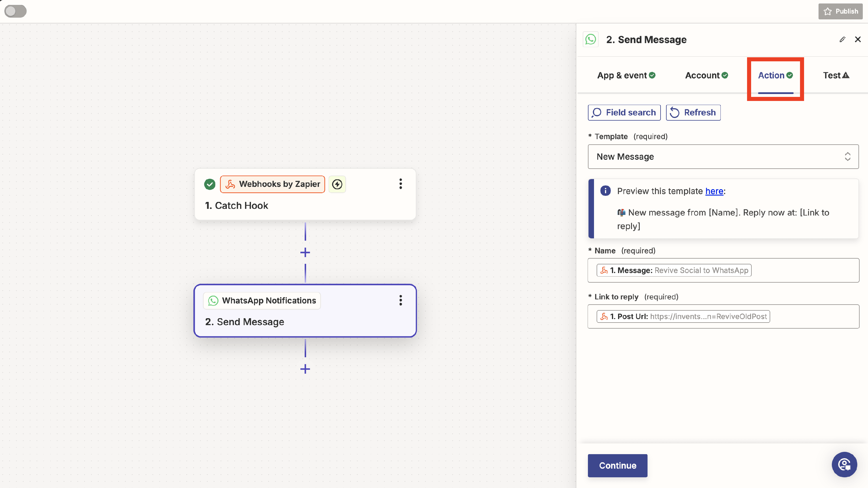Click the Template dropdown chevron arrows
This screenshot has width=868, height=488.
pos(847,156)
